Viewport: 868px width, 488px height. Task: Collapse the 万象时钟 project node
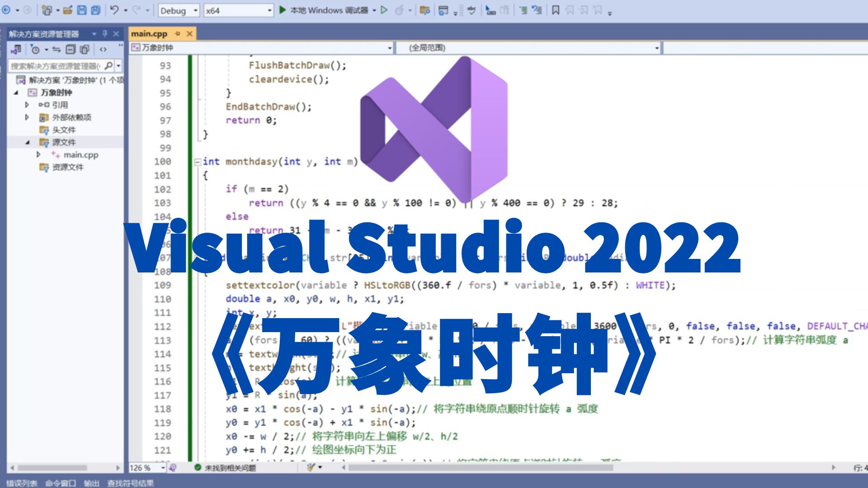tap(16, 93)
